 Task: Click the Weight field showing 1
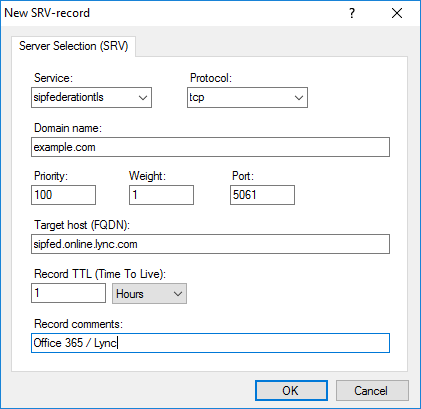(161, 195)
